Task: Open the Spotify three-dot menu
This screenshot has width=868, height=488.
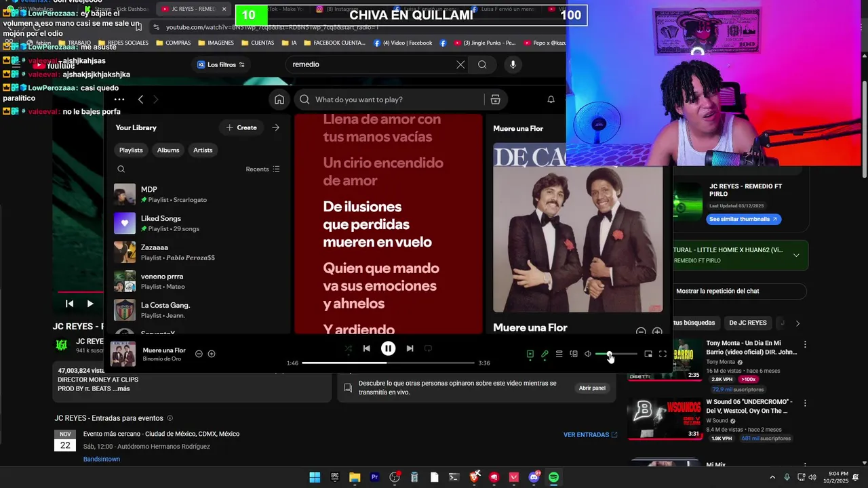Action: tap(119, 100)
